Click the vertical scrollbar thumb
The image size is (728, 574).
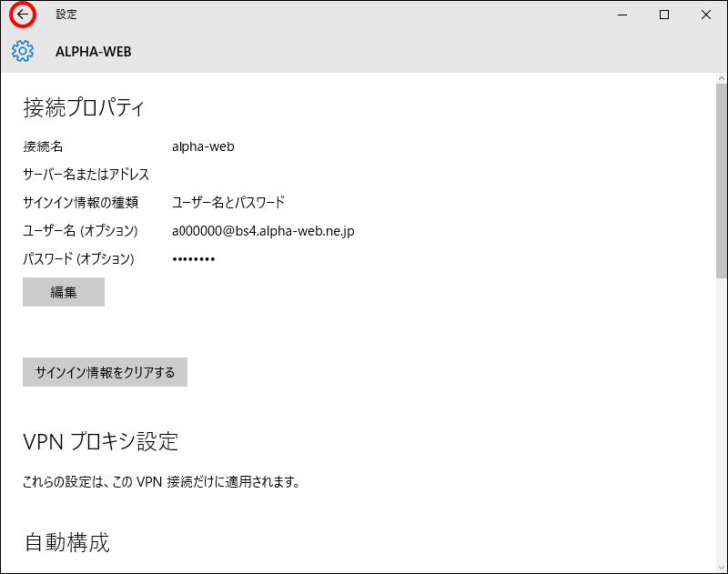tap(722, 181)
